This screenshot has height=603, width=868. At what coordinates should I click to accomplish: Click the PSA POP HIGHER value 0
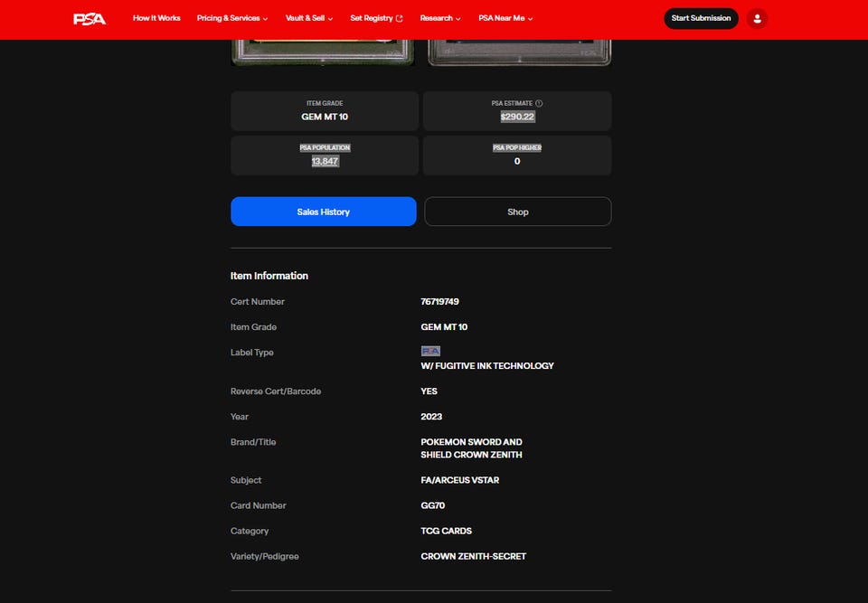tap(517, 161)
